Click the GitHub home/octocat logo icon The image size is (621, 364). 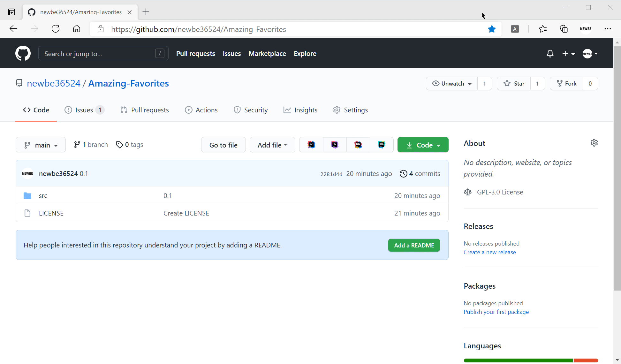click(x=22, y=53)
